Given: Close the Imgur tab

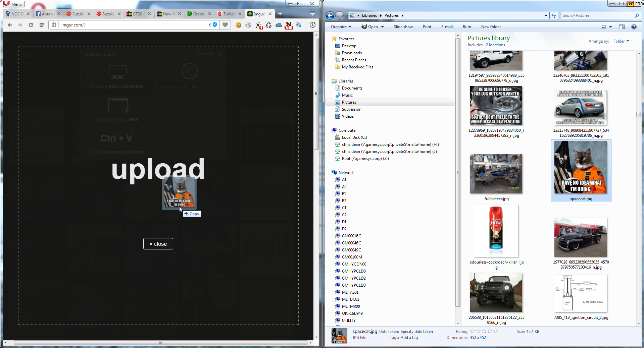Looking at the screenshot, I should 270,14.
